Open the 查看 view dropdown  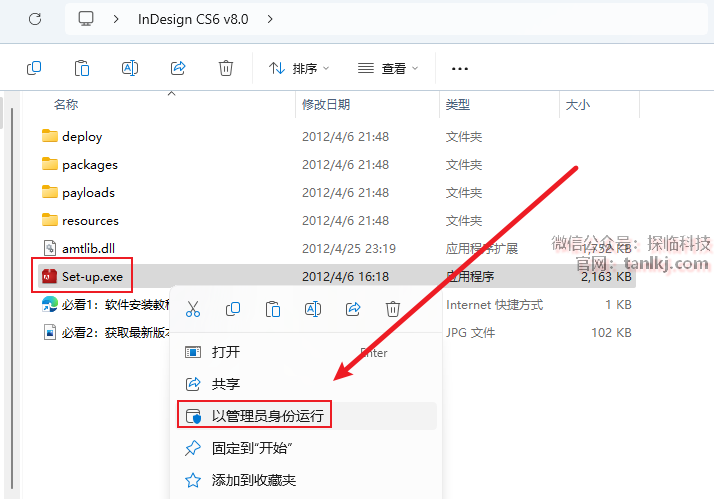[388, 69]
